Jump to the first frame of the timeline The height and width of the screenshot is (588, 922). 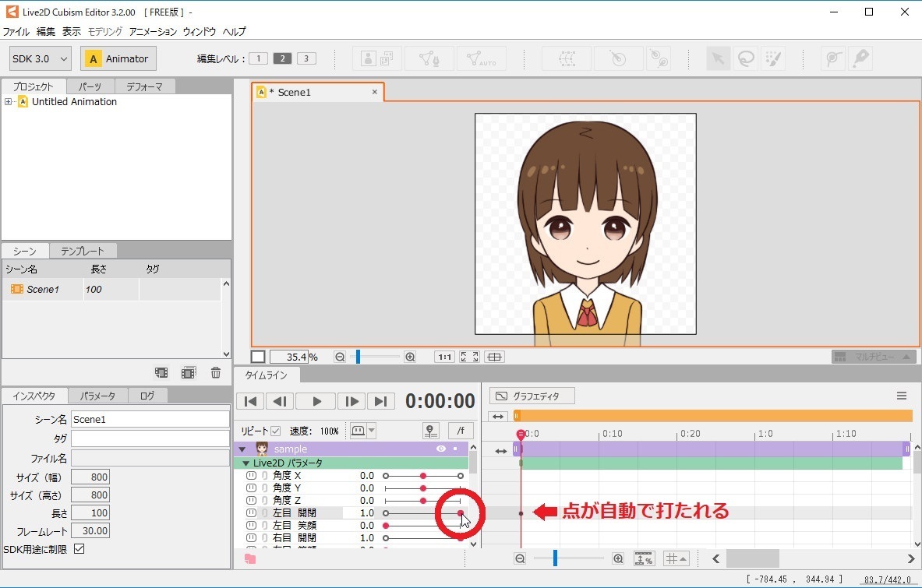point(250,401)
